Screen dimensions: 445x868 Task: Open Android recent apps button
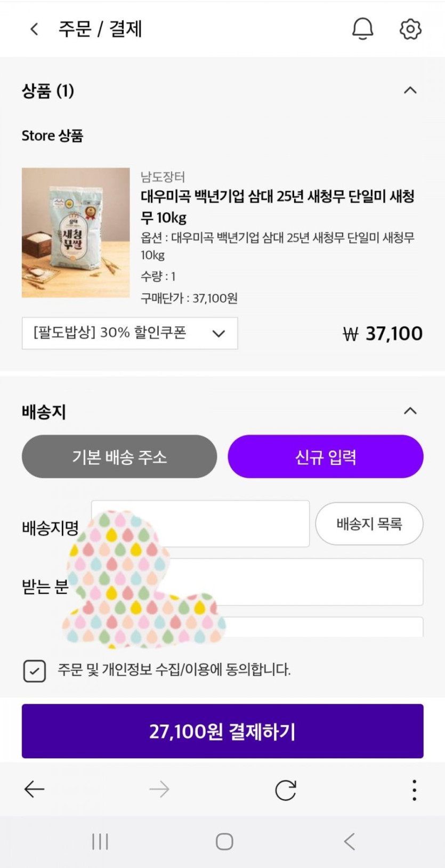100,842
